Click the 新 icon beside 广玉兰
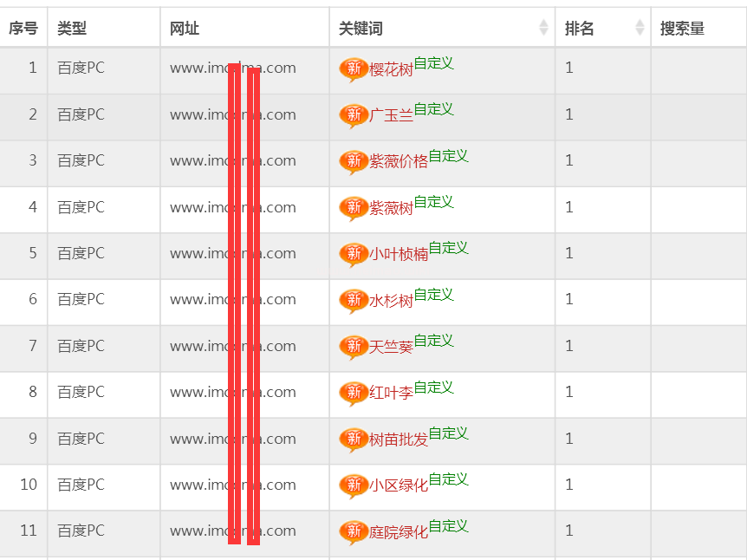This screenshot has width=747, height=560. pos(354,115)
